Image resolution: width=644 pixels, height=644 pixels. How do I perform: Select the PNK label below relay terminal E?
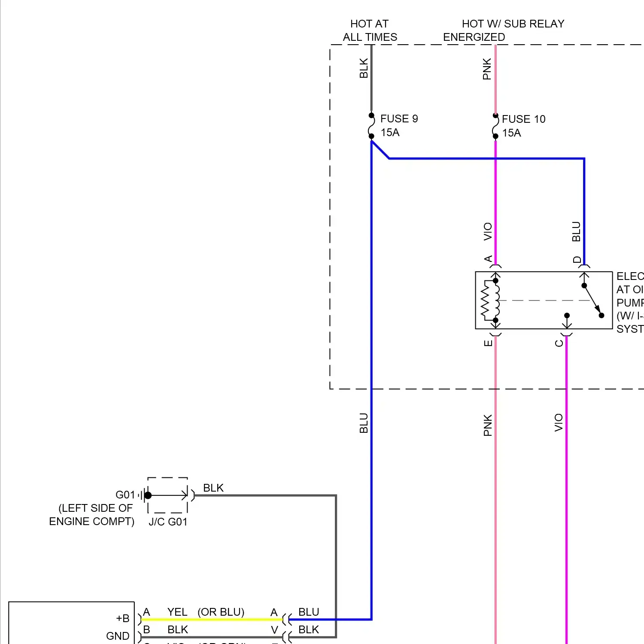tap(488, 425)
